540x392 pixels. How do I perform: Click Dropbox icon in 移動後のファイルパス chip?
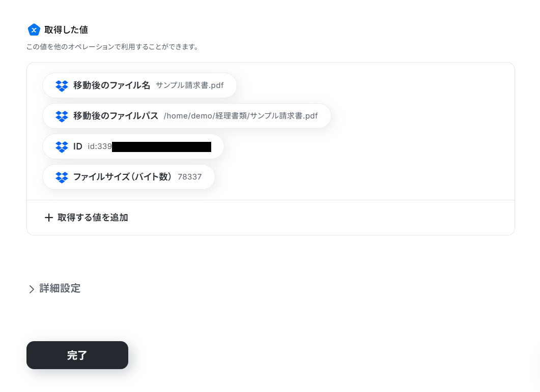62,116
